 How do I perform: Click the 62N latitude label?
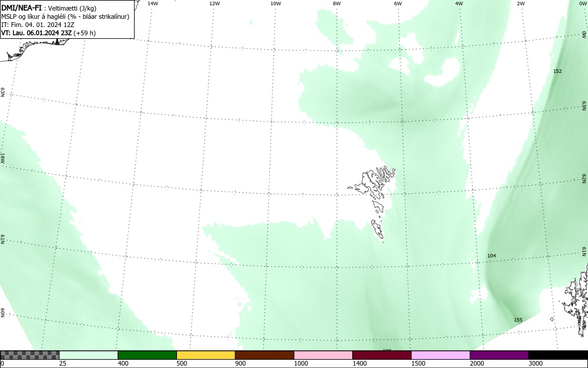pos(584,179)
